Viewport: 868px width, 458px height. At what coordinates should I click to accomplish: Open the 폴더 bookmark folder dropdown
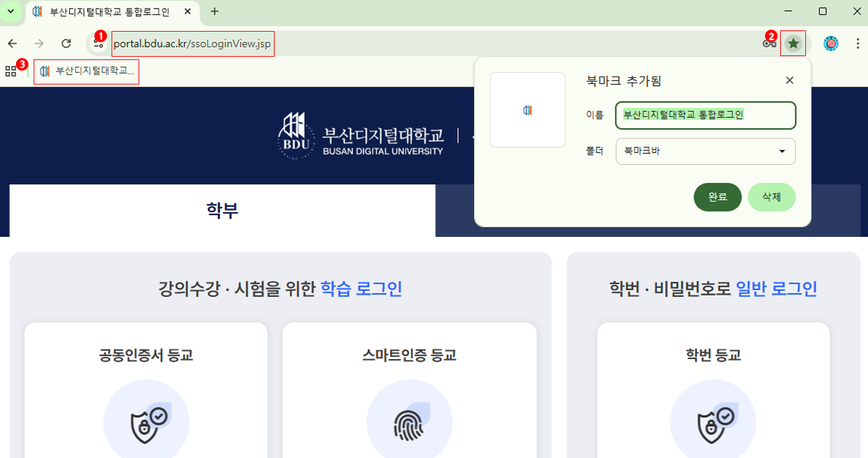point(705,151)
